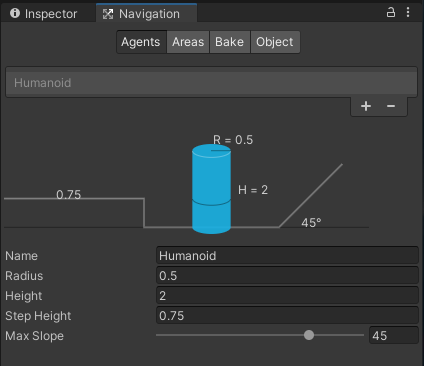Switch to the Navigation tab
The height and width of the screenshot is (366, 424).
pos(147,13)
